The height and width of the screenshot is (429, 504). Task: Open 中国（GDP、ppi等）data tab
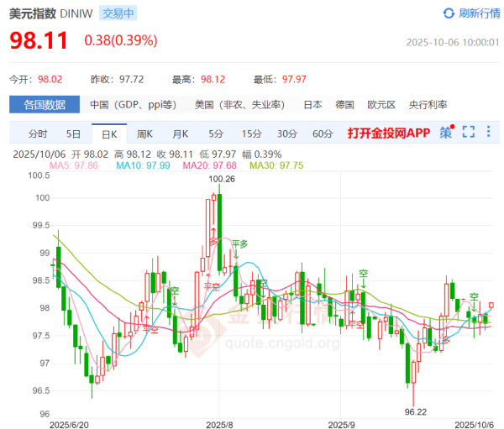point(134,105)
